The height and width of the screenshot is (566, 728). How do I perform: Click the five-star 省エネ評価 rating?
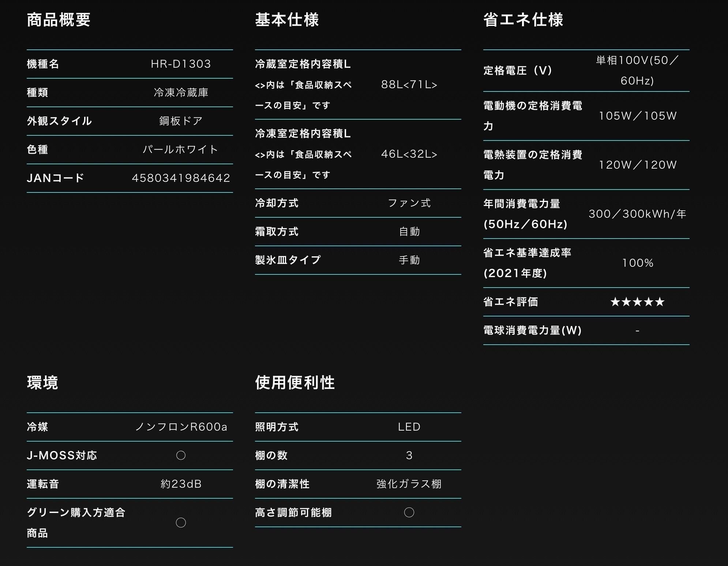point(637,302)
